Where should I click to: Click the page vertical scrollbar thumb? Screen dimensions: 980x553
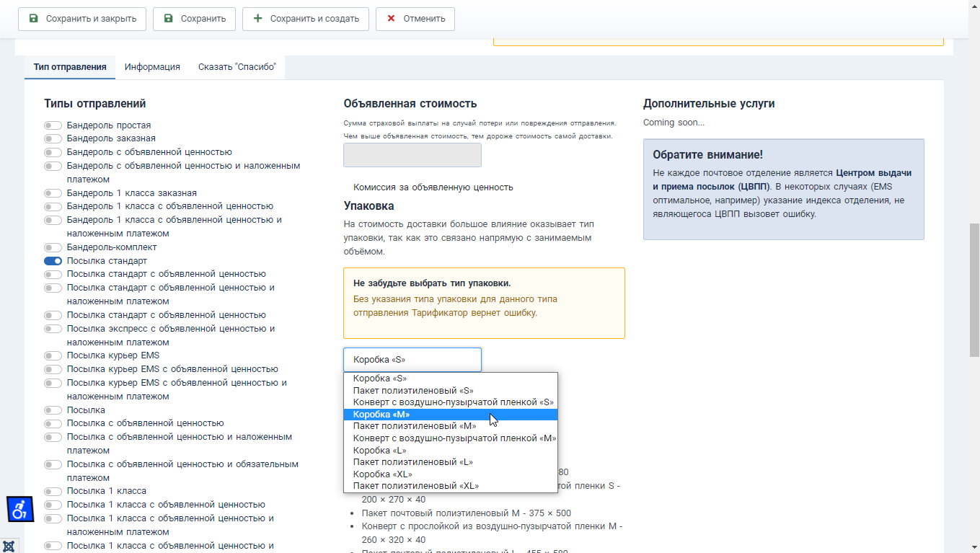pos(974,290)
